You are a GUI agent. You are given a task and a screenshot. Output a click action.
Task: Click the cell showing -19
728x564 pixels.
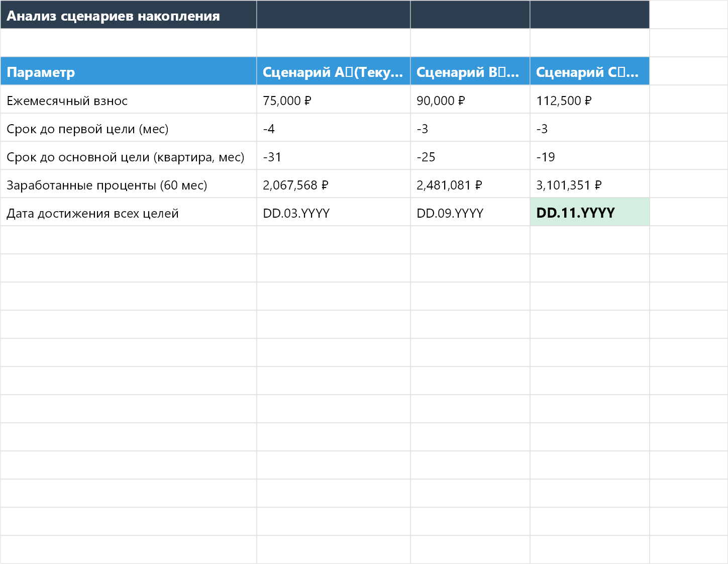tap(589, 157)
